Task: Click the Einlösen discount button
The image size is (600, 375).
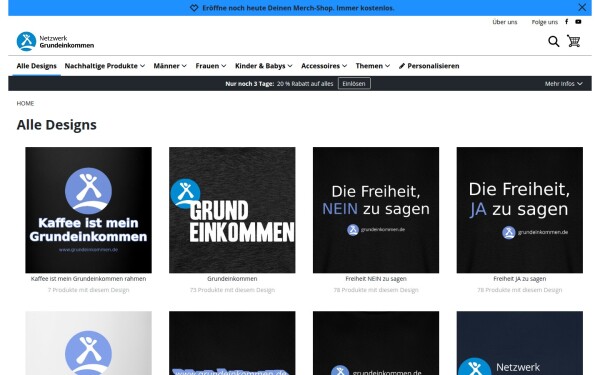Action: (x=354, y=83)
